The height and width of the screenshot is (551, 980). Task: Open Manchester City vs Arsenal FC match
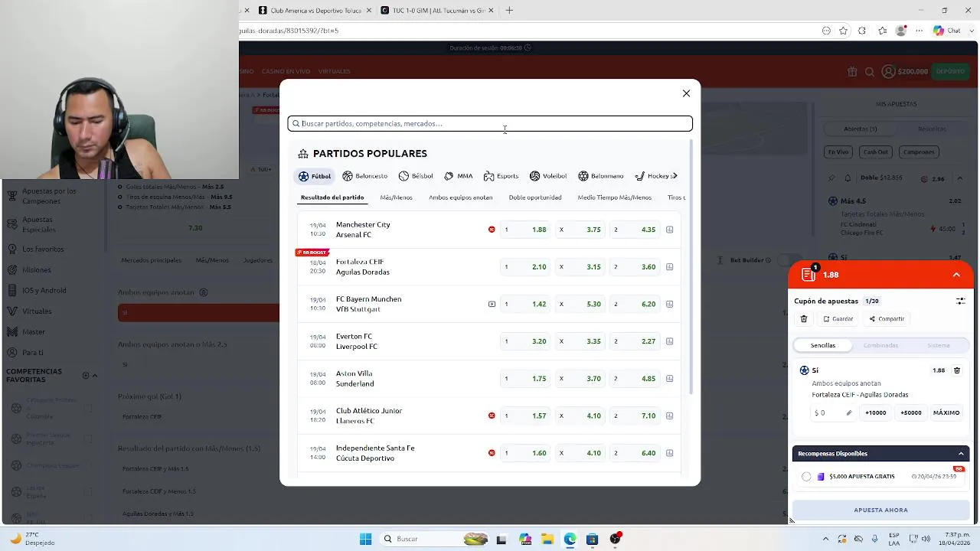click(363, 230)
